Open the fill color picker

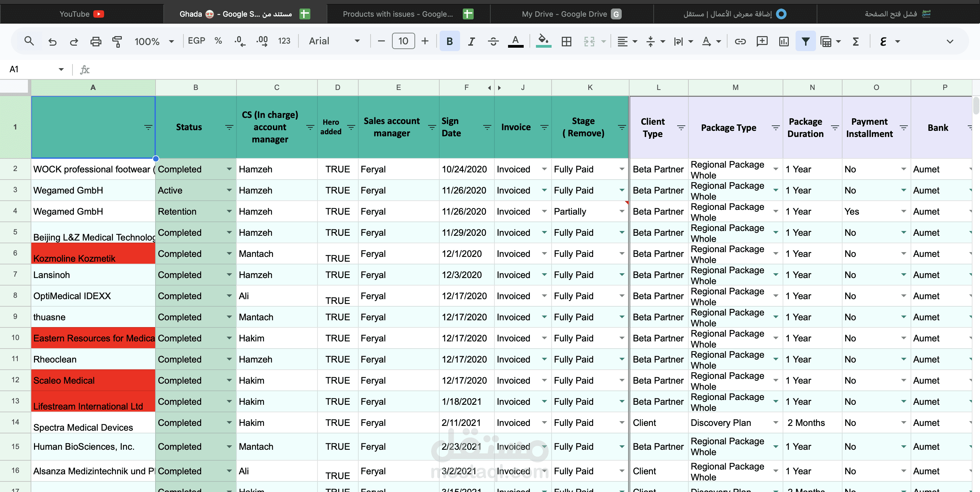point(543,41)
